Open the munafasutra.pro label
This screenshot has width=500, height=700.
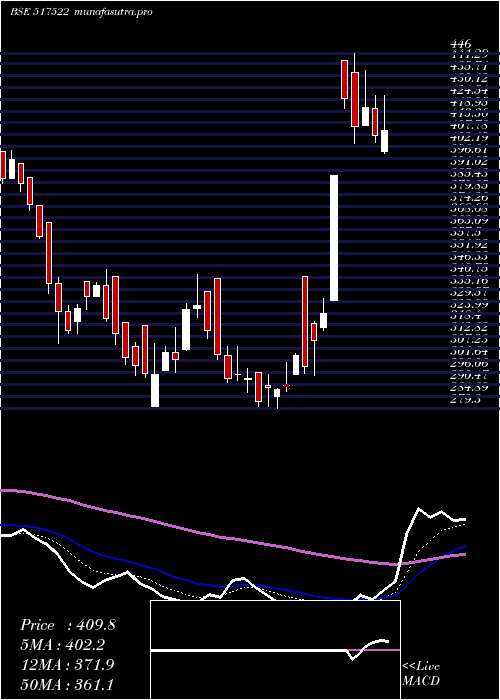[x=112, y=12]
